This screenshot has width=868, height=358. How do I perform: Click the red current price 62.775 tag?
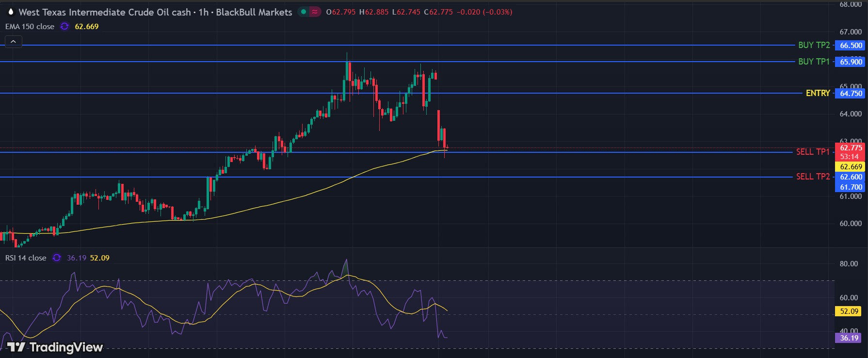tap(851, 148)
